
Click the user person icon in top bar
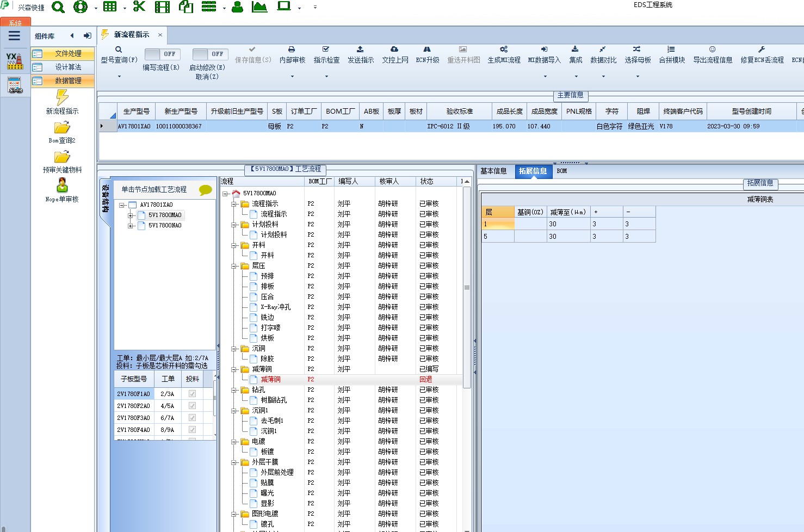point(237,7)
